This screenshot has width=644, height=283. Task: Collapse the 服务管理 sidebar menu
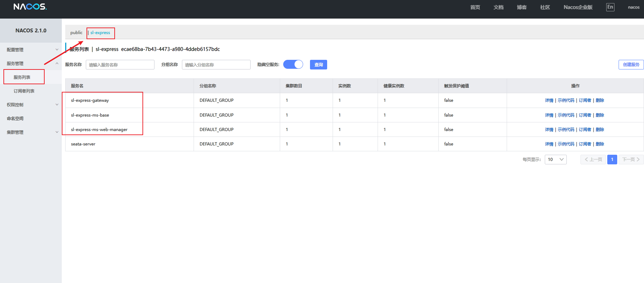click(31, 64)
